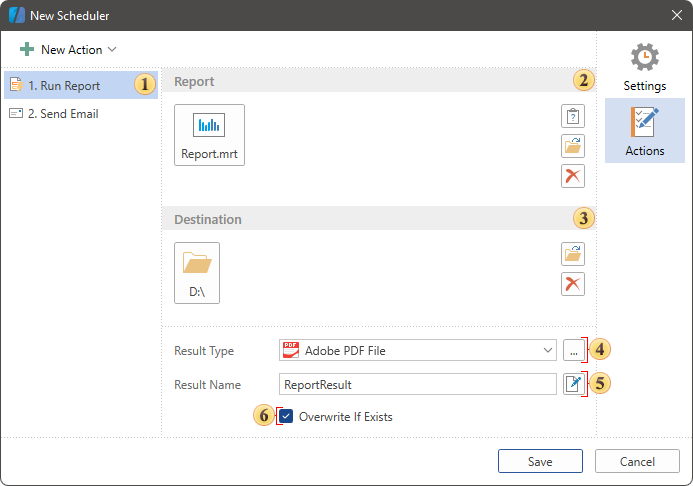Select the Send Email action in list

click(x=63, y=114)
